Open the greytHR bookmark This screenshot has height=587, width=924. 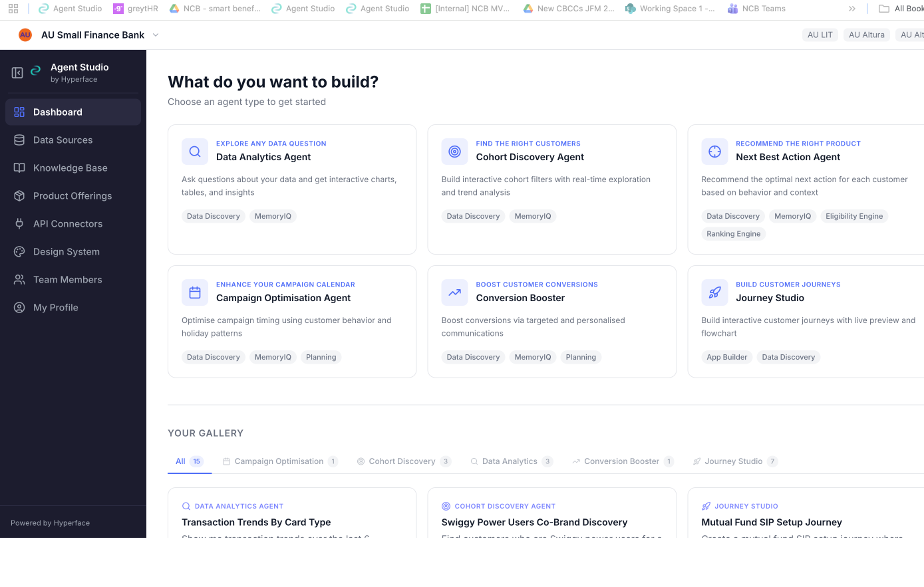[x=136, y=9]
